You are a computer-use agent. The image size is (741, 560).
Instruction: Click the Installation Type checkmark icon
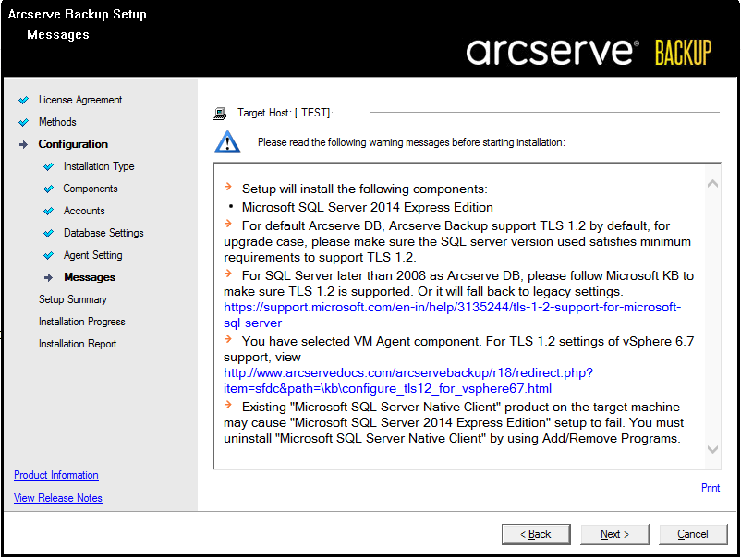pos(48,166)
